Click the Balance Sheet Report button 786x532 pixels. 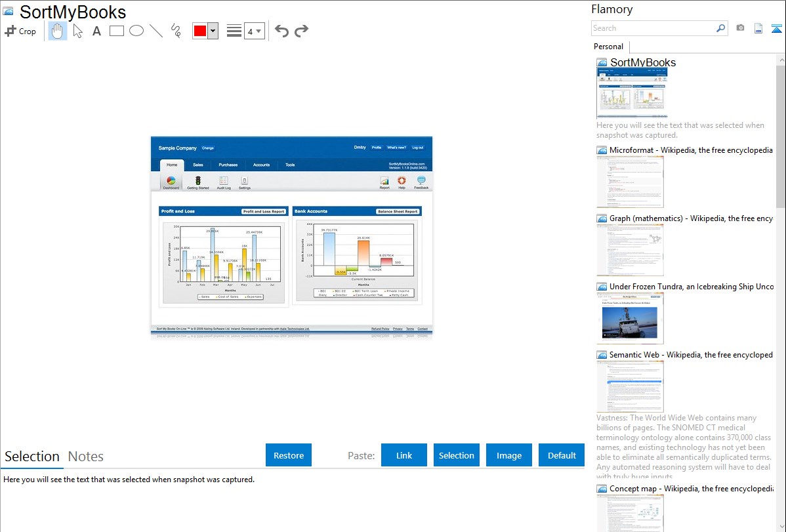pos(398,211)
